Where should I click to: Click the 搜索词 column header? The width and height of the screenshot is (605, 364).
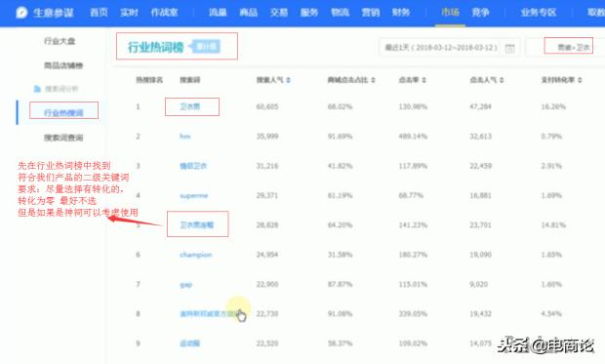(x=190, y=80)
